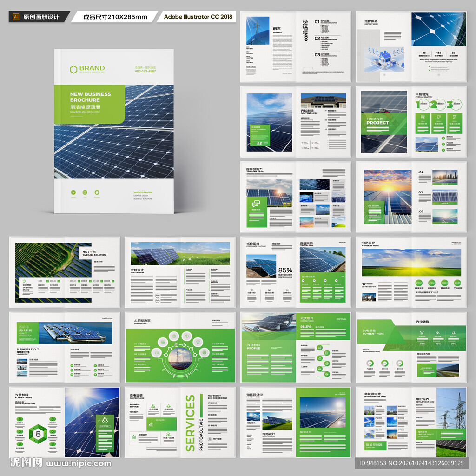Click the 'WWW.WEB.COM' address on the cover

coord(143,192)
